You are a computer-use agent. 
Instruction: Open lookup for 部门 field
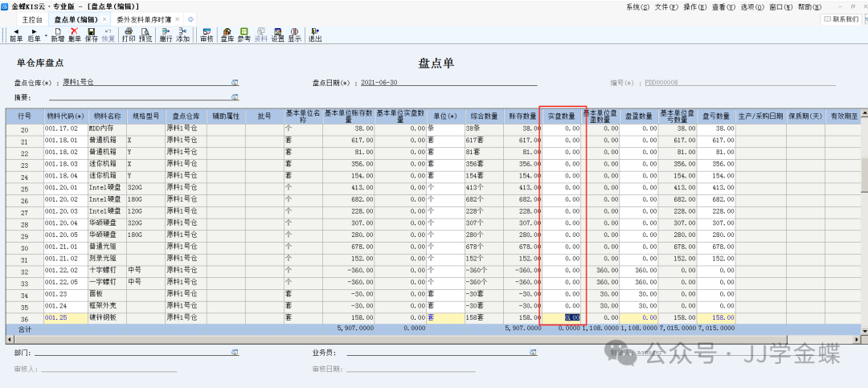(x=235, y=352)
